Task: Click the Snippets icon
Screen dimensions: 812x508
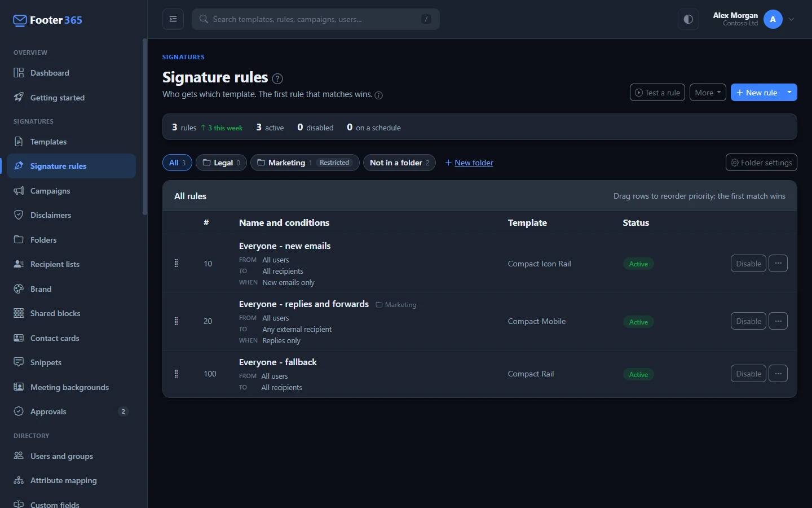Action: [19, 362]
